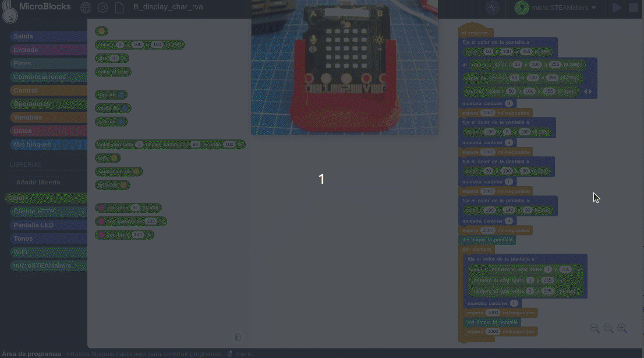Click the 0 value in palette 'color r' block
The height and width of the screenshot is (358, 644).
119,45
